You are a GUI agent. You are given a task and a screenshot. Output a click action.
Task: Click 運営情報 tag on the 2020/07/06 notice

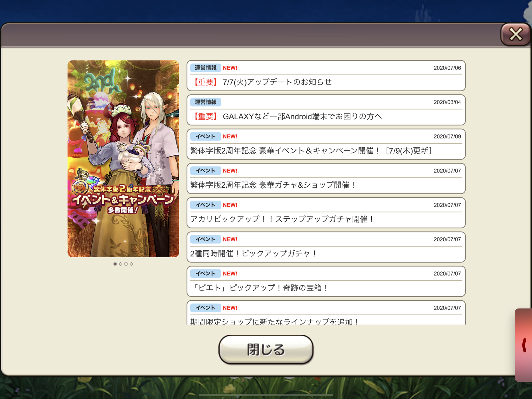pos(206,68)
